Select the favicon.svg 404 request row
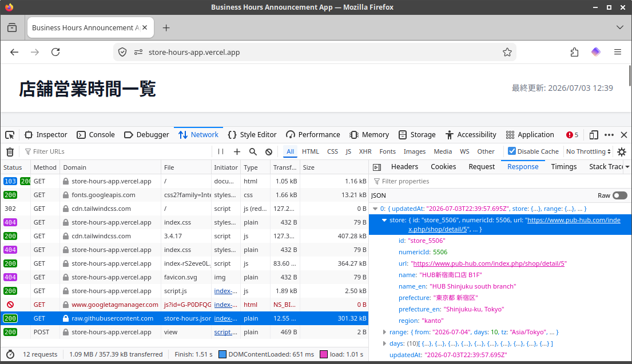 (184, 278)
